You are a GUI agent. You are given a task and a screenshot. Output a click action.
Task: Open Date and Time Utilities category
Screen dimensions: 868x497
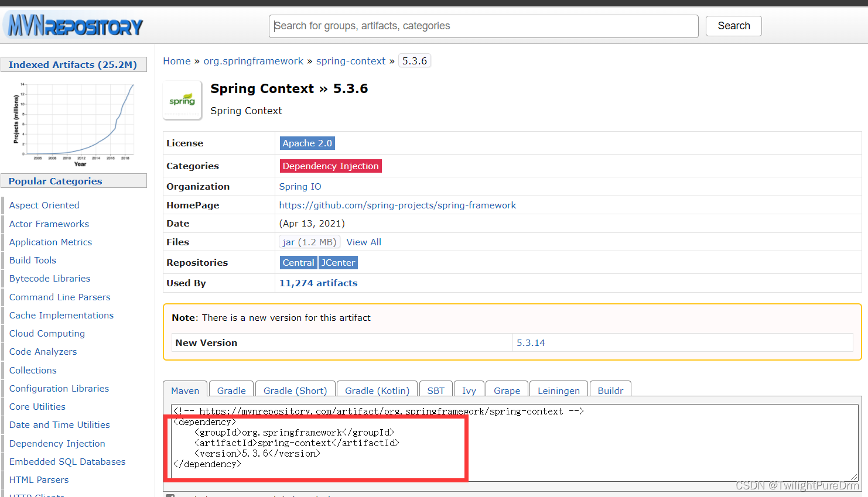tap(59, 425)
